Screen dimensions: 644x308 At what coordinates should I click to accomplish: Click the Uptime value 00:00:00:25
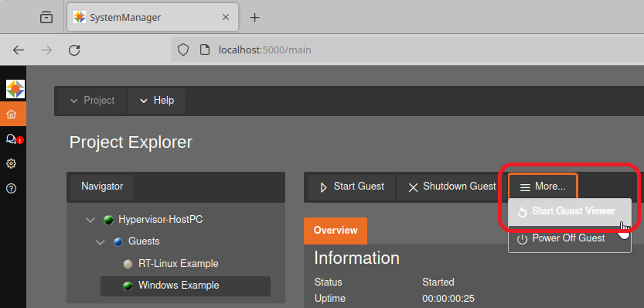(x=448, y=298)
